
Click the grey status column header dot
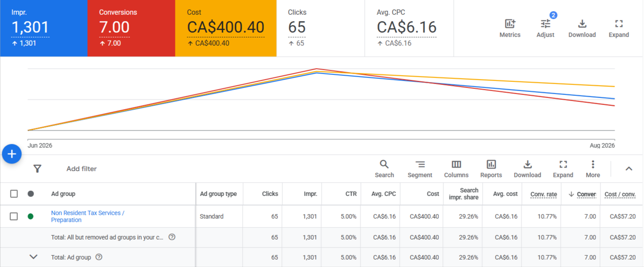(31, 194)
